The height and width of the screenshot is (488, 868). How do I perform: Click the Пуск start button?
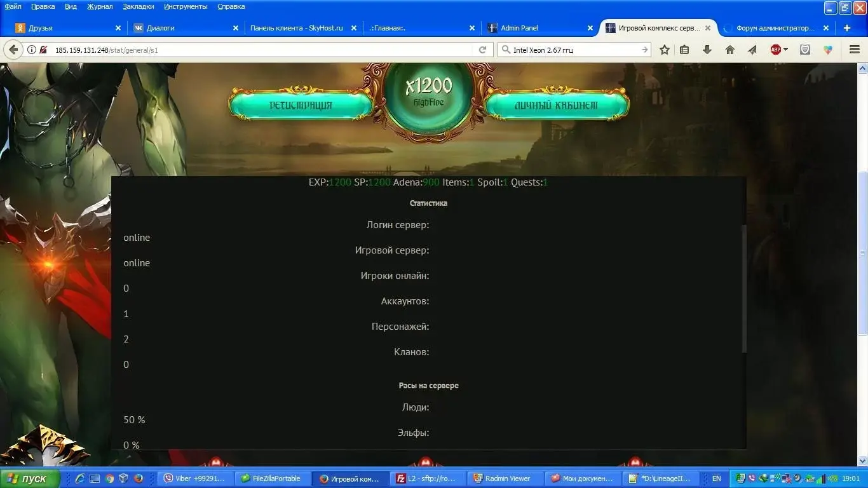pyautogui.click(x=30, y=478)
